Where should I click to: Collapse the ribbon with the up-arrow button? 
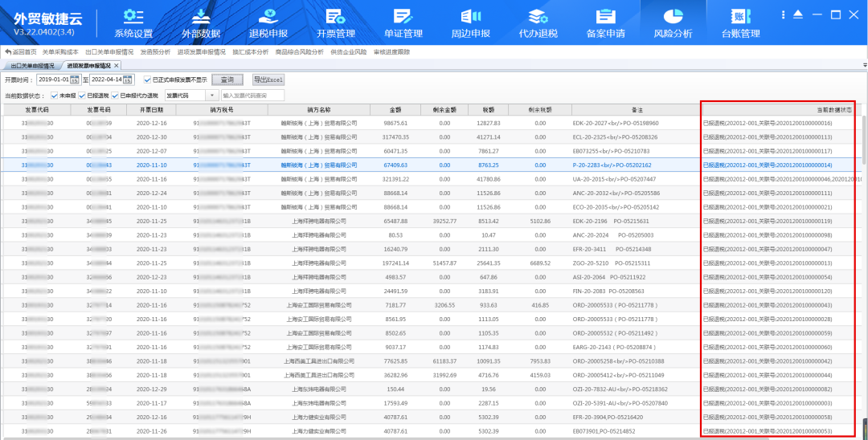(797, 14)
